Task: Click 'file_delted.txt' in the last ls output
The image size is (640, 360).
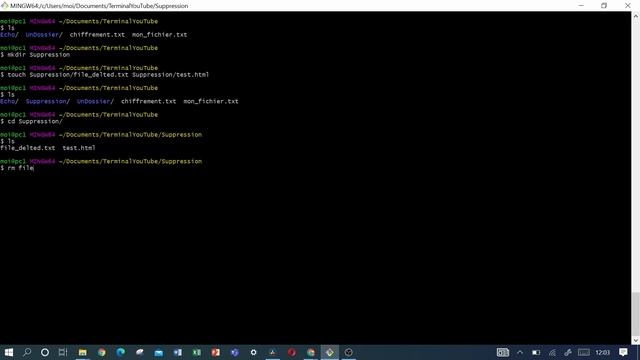Action: pos(28,148)
